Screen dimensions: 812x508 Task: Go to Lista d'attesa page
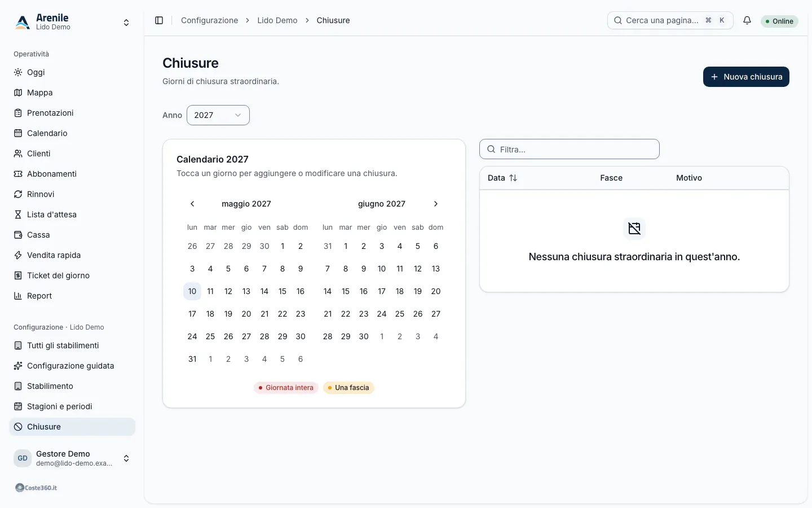72,214
